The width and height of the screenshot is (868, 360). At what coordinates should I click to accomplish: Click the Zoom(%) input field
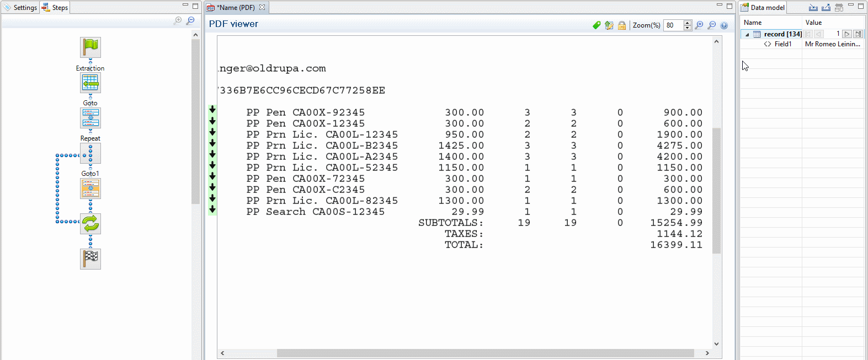point(673,25)
